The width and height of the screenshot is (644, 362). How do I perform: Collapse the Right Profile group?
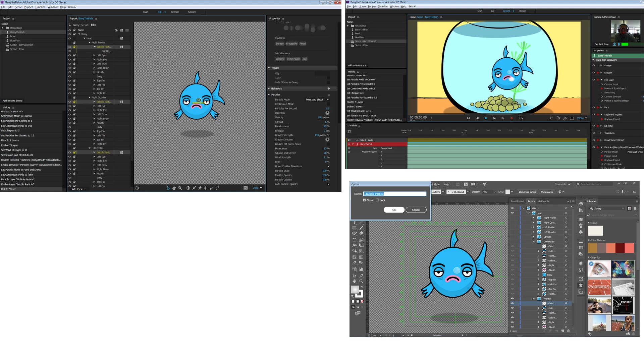coord(90,43)
